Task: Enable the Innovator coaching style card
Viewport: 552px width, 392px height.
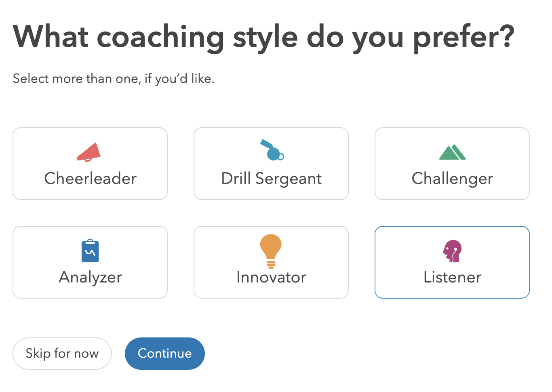Action: tap(271, 262)
